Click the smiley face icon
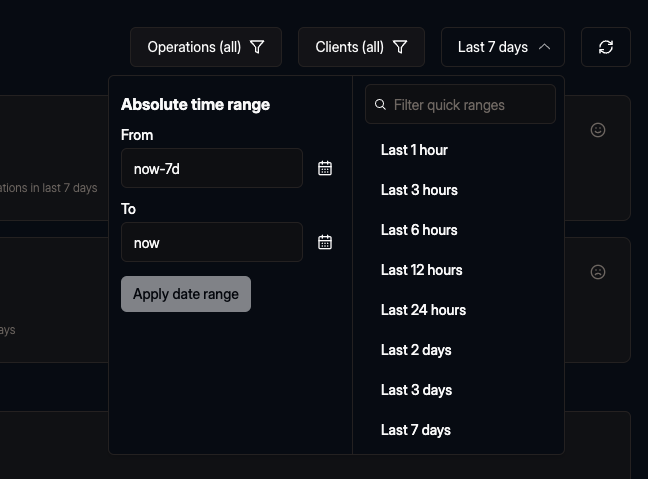 click(598, 130)
